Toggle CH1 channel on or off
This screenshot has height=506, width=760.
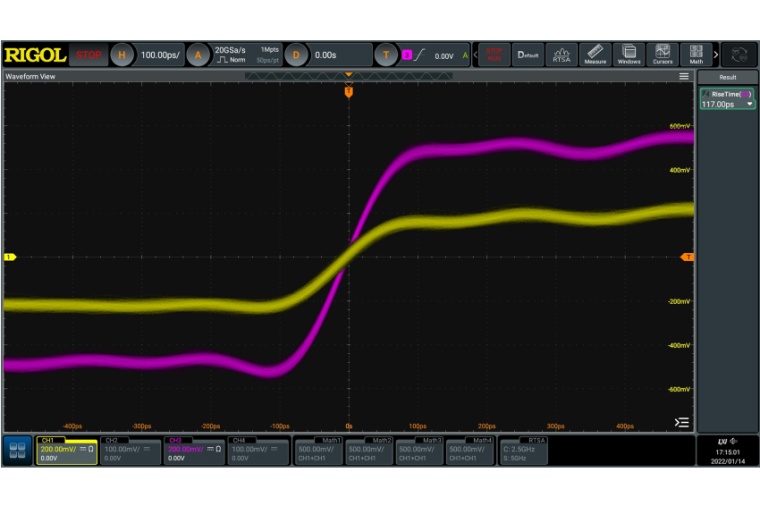click(66, 450)
